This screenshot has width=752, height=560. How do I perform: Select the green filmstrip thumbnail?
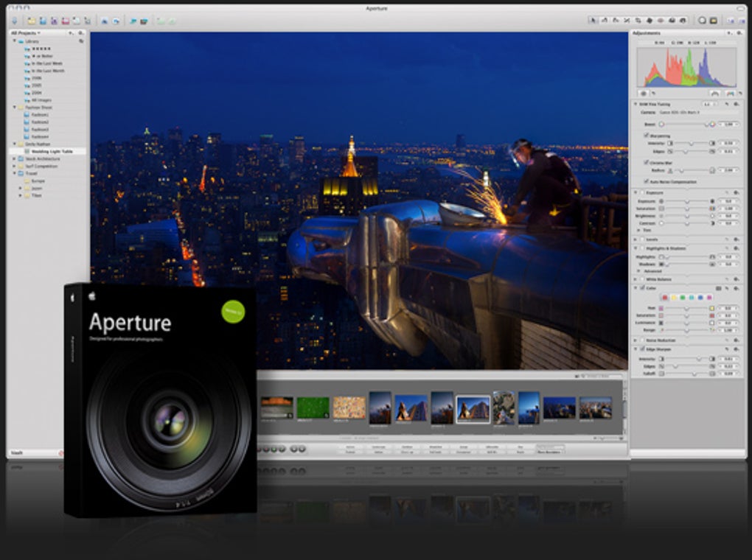(x=313, y=407)
